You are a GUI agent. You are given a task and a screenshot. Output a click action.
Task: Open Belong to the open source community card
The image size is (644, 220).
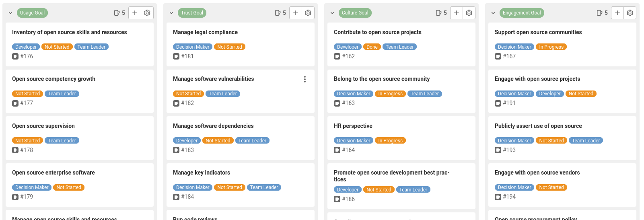382,79
